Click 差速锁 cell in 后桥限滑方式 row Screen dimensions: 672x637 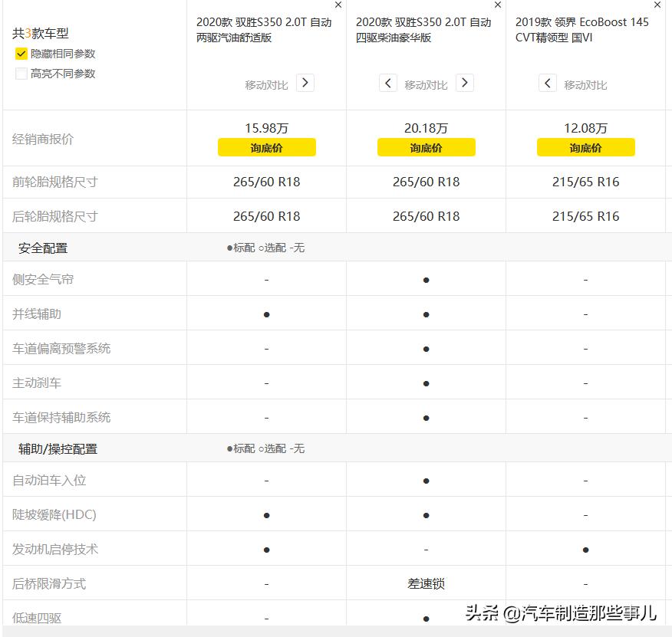[x=426, y=583]
